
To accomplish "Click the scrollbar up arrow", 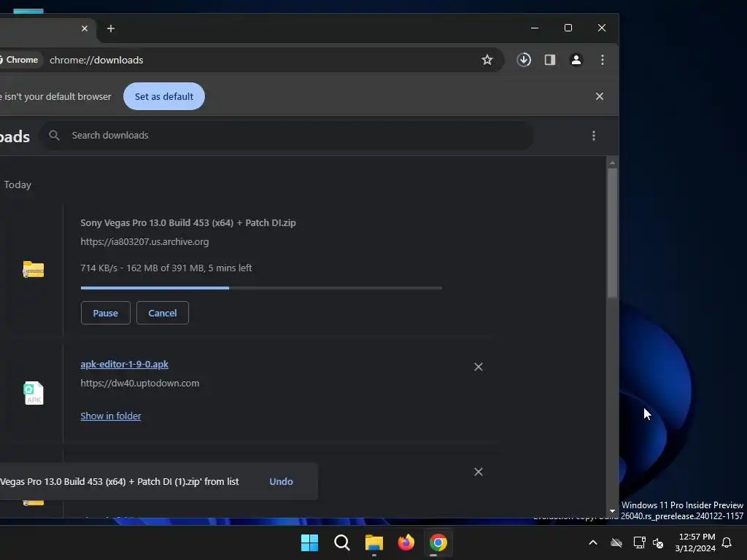I will click(612, 163).
